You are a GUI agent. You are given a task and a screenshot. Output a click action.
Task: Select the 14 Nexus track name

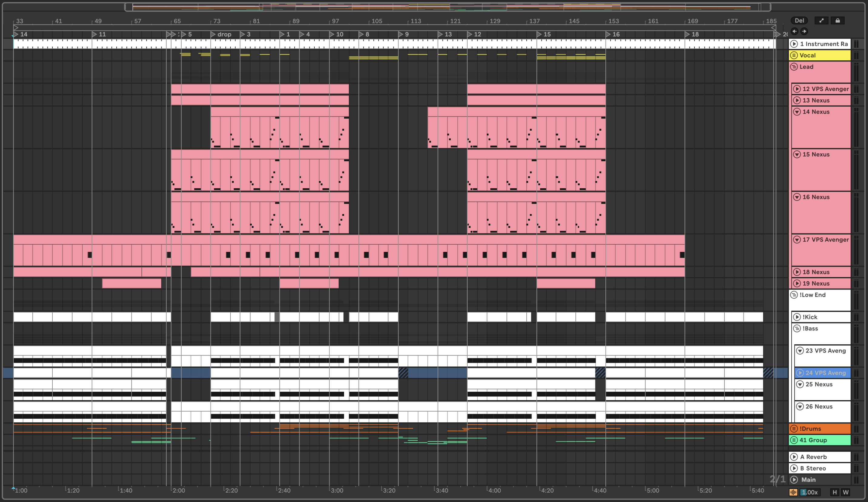coord(816,112)
